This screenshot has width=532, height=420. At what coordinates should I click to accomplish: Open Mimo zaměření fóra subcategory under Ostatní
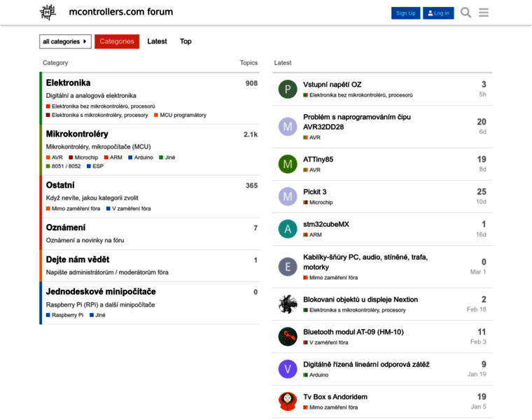[x=73, y=209]
